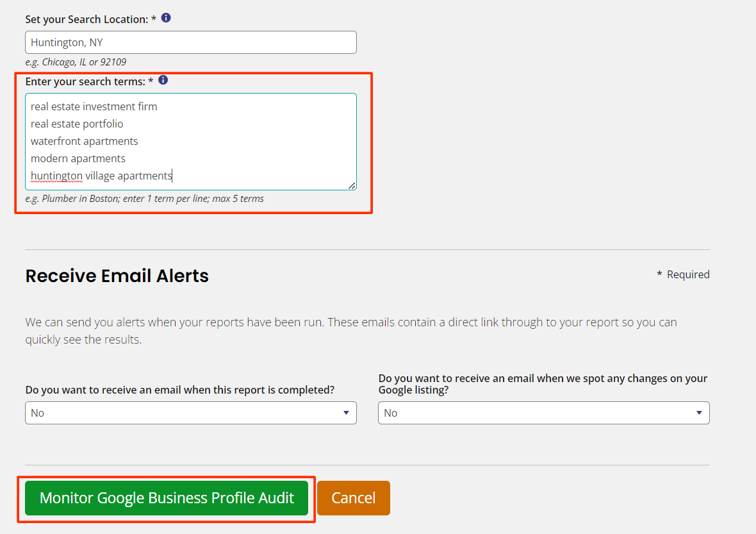Click the 'Required' asterisk note
Screen dimensions: 756x534
(x=683, y=274)
